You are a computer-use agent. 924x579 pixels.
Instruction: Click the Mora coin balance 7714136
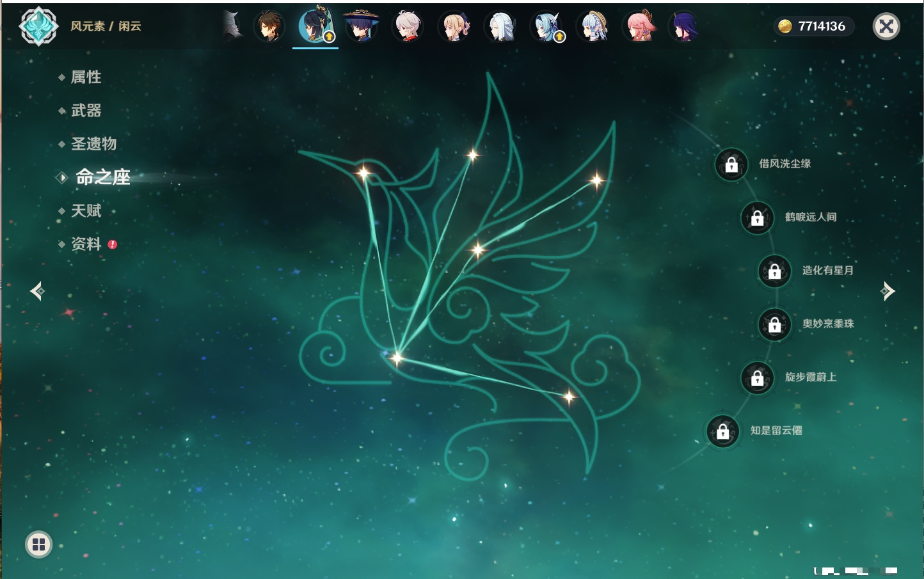[x=813, y=26]
